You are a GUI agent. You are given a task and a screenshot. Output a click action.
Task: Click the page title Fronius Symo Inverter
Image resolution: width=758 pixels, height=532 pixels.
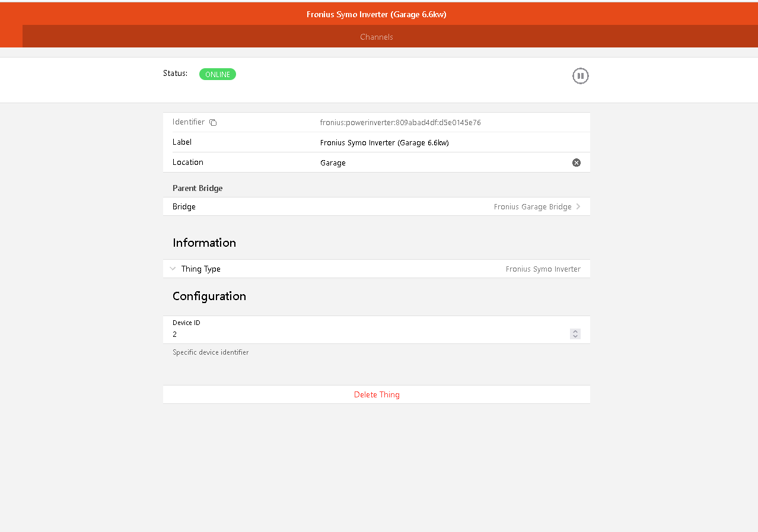point(377,14)
